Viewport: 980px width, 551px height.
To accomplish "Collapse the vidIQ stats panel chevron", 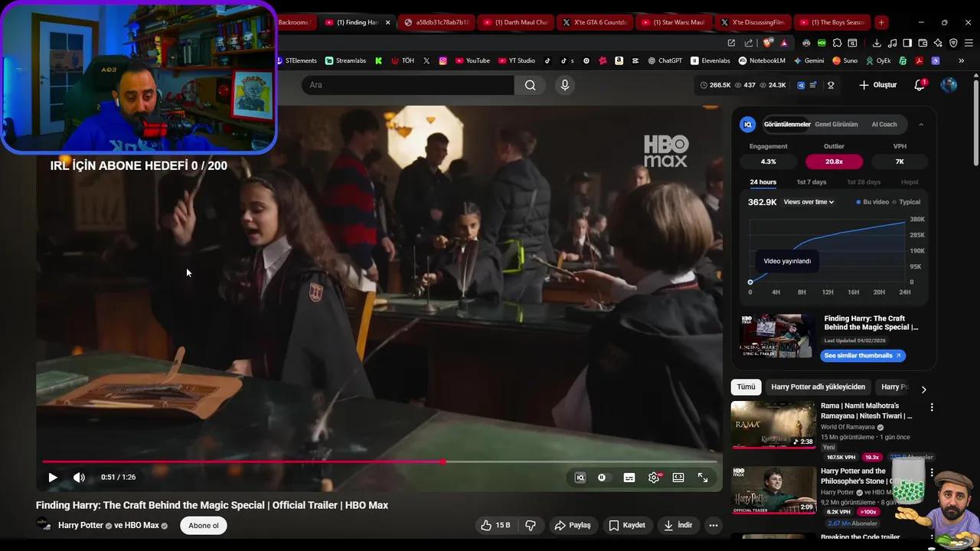I will click(x=921, y=124).
